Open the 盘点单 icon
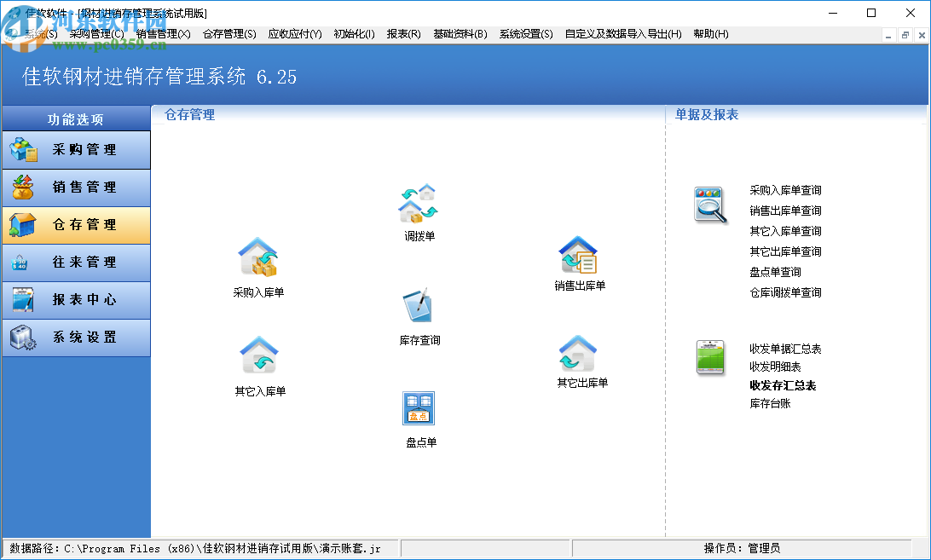This screenshot has width=931, height=560. tap(419, 408)
